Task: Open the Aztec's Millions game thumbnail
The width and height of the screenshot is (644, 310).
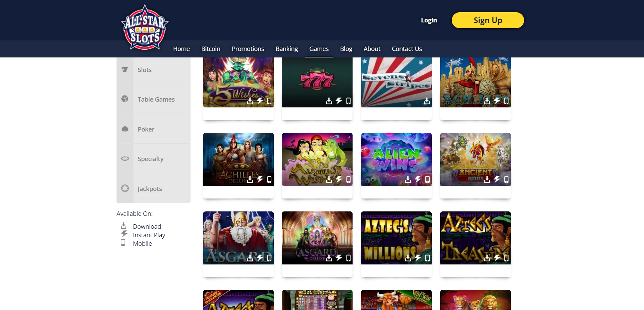Action: click(396, 238)
